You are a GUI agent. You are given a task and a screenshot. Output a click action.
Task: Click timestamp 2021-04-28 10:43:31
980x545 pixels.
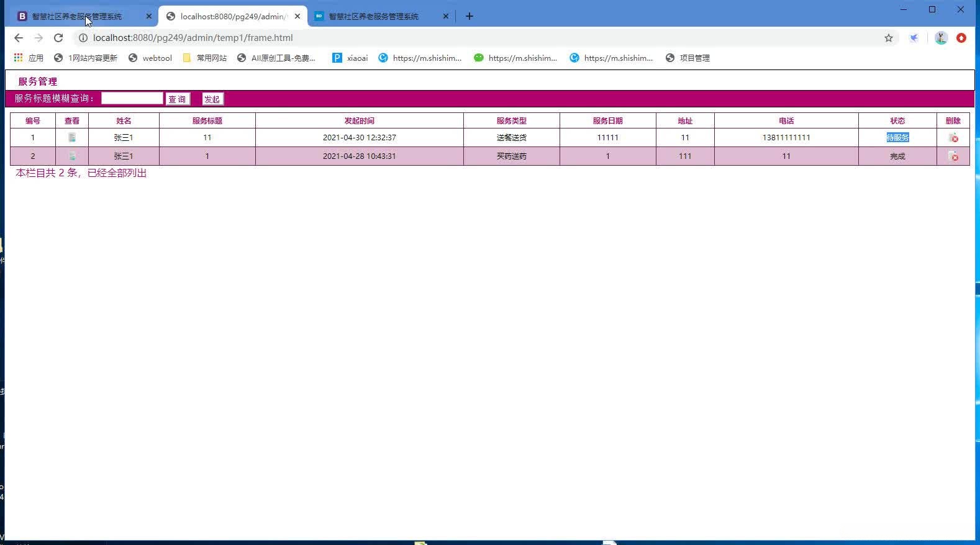pos(360,156)
